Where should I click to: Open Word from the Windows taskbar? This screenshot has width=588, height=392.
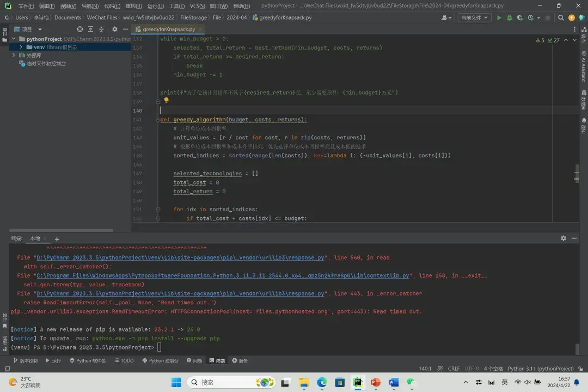point(394,382)
